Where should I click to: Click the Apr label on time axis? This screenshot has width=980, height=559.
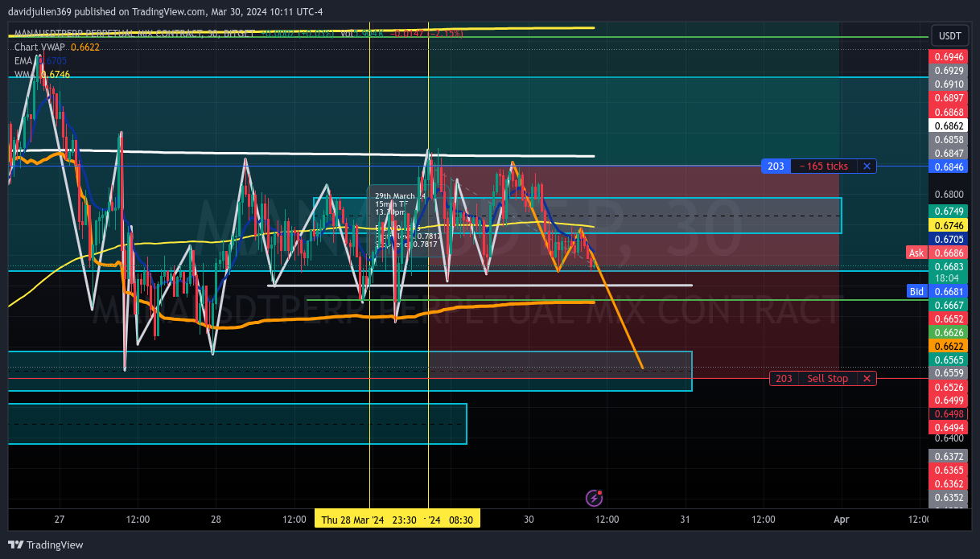click(x=841, y=520)
